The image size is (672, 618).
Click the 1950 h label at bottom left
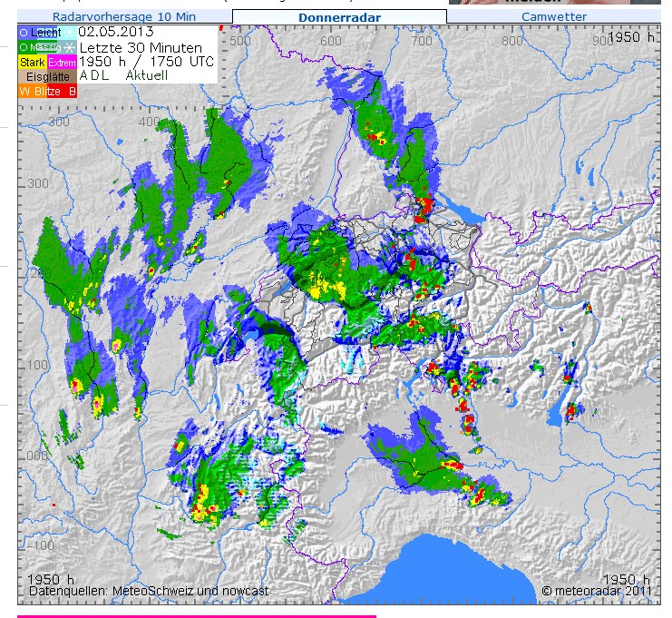[51, 579]
